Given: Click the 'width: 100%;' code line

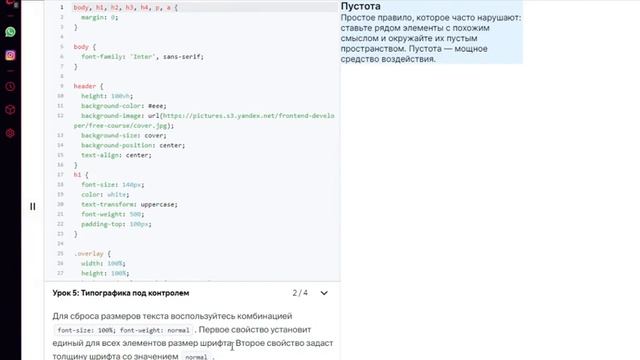Looking at the screenshot, I should tap(103, 263).
